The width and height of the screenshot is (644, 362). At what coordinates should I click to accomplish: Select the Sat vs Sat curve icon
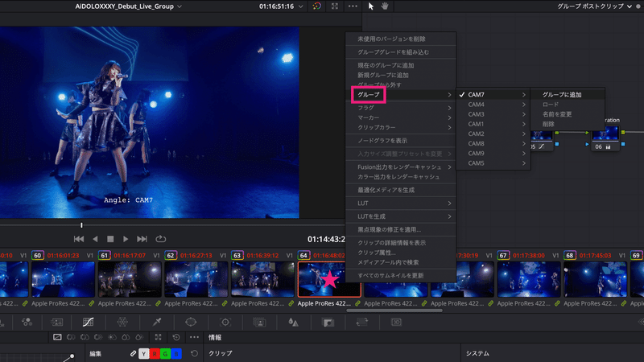(126, 337)
